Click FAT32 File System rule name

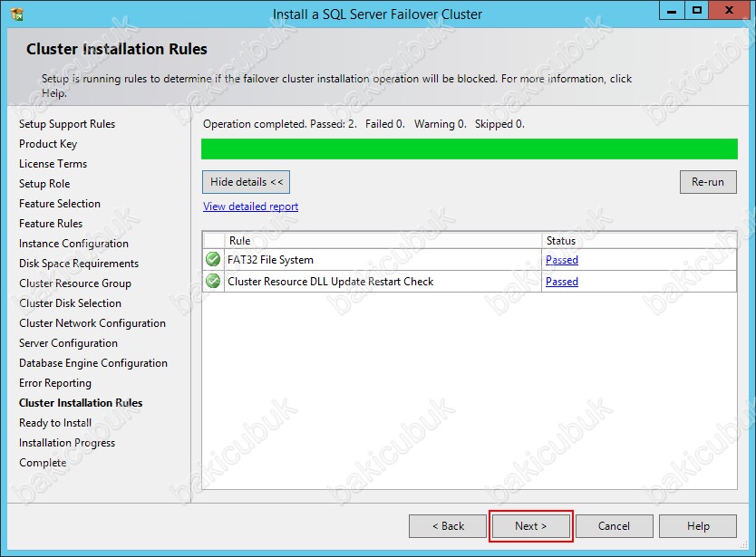[270, 260]
